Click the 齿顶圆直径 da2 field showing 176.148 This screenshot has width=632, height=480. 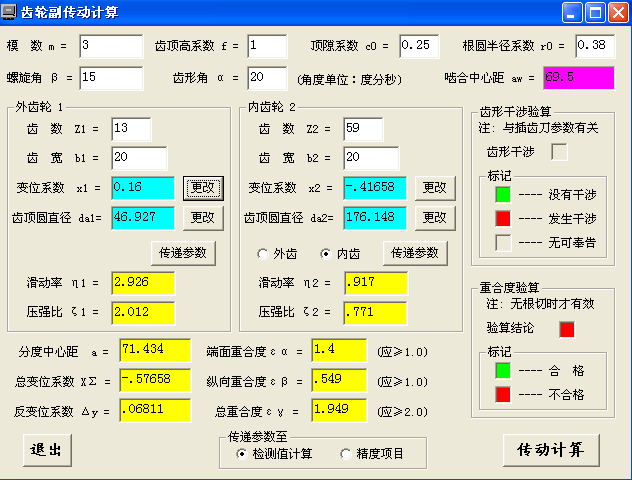375,218
